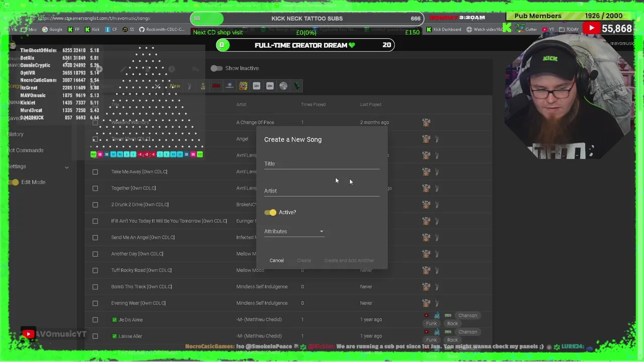Click the 2 months ago last played cell
644x362 pixels.
374,122
